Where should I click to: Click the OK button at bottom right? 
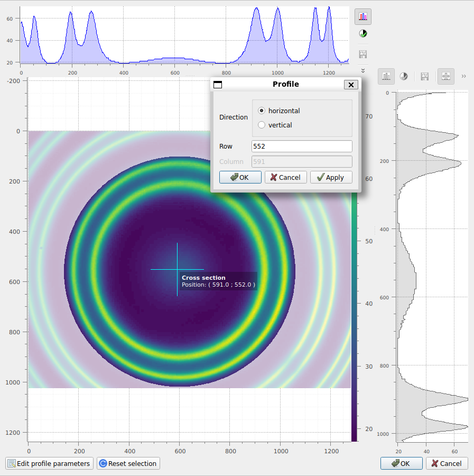click(402, 463)
